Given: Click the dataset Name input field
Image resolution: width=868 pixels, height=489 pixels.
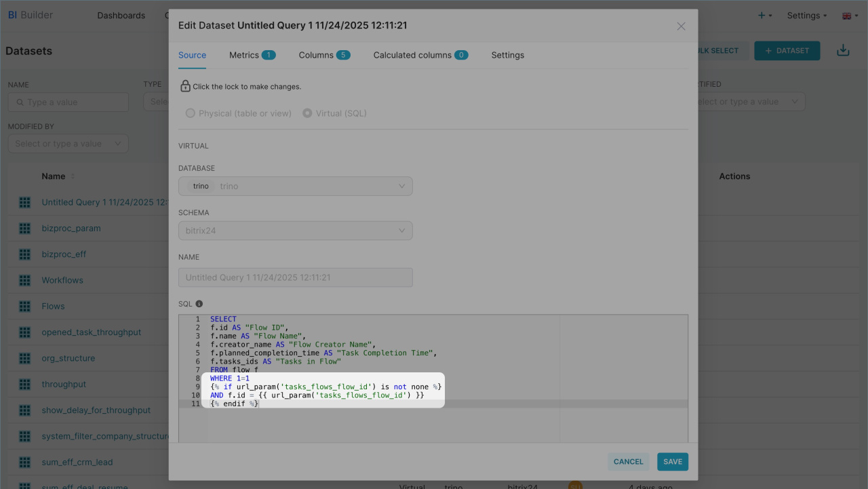Looking at the screenshot, I should [x=295, y=277].
